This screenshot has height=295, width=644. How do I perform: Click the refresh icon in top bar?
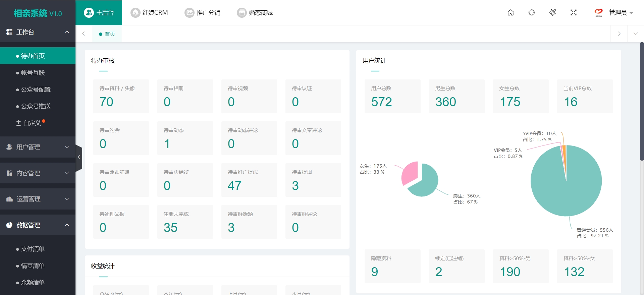click(x=532, y=13)
